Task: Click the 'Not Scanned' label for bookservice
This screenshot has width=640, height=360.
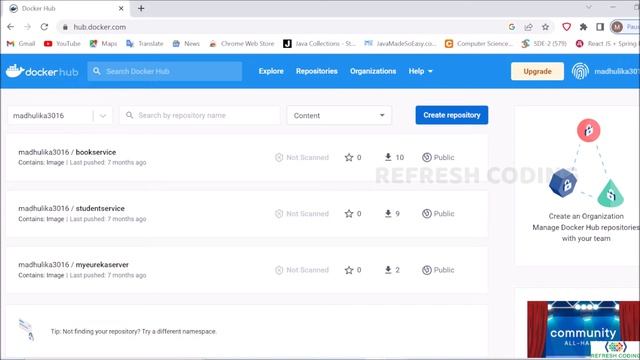Action: pyautogui.click(x=307, y=158)
